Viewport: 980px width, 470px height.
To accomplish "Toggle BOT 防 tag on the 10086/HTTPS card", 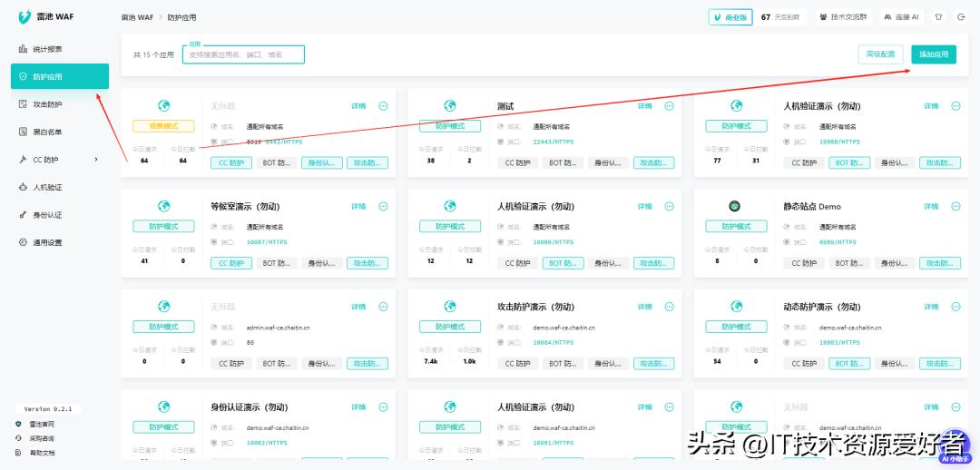I will point(563,263).
